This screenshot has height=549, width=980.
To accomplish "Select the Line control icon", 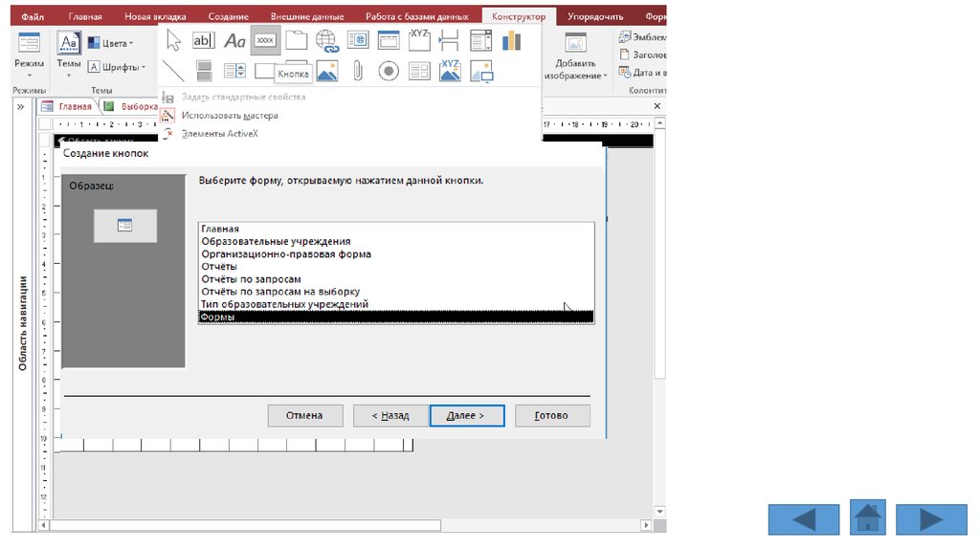I will click(174, 71).
